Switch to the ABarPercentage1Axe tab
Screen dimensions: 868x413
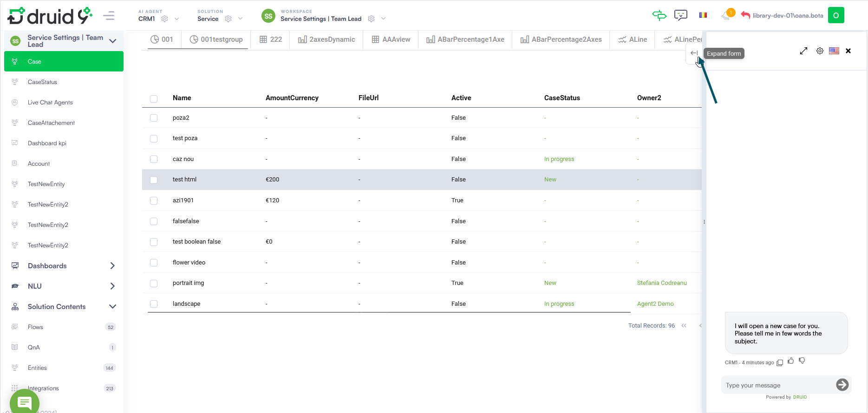click(x=465, y=39)
